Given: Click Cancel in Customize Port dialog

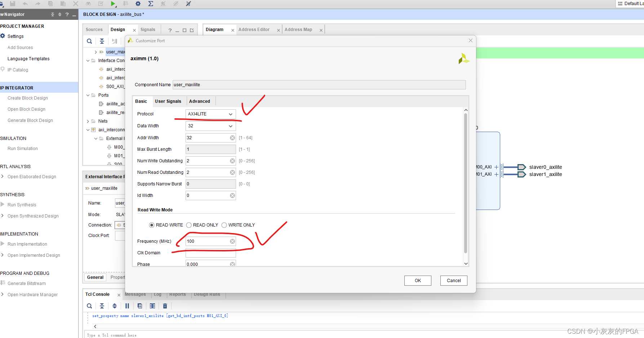Looking at the screenshot, I should 454,281.
